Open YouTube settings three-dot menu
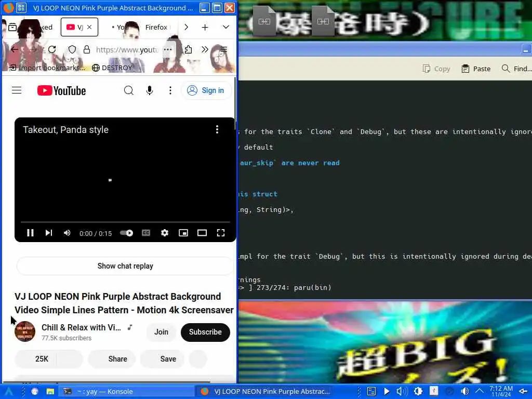532x399 pixels. (x=170, y=90)
